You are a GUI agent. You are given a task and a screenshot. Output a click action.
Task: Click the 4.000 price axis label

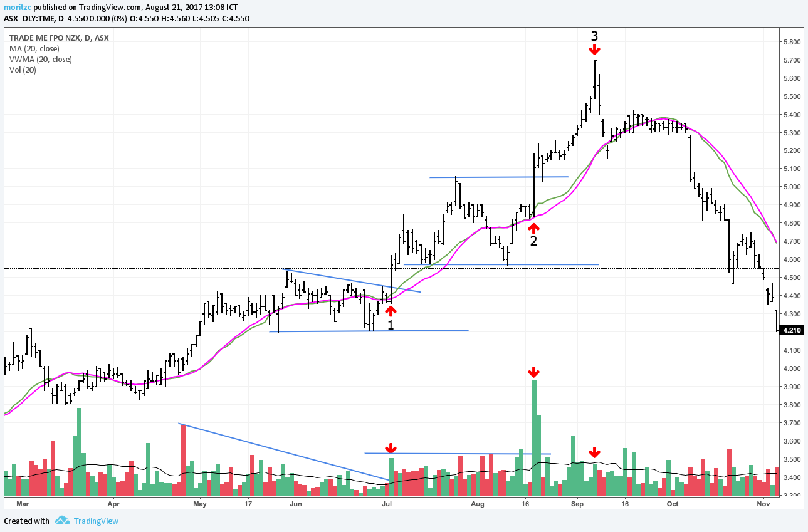coord(792,368)
